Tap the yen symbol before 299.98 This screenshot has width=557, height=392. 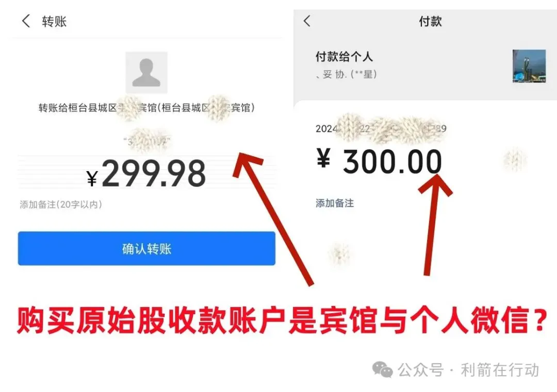[92, 178]
